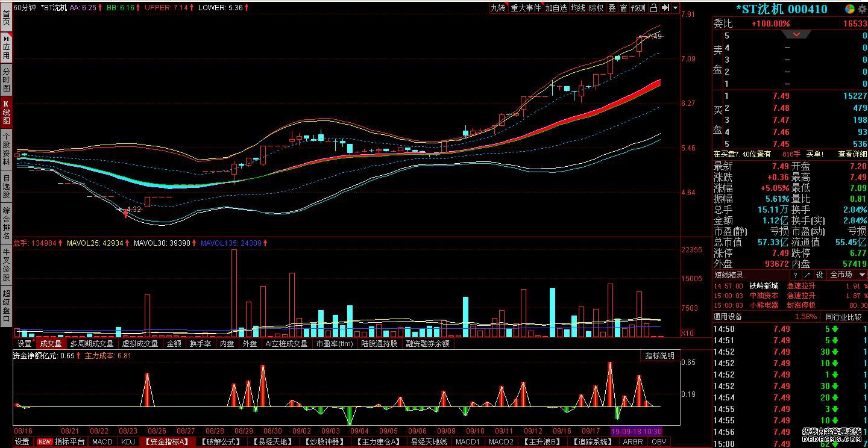Select OBV indicator tab
Image resolution: width=868 pixels, height=448 pixels.
[x=658, y=442]
